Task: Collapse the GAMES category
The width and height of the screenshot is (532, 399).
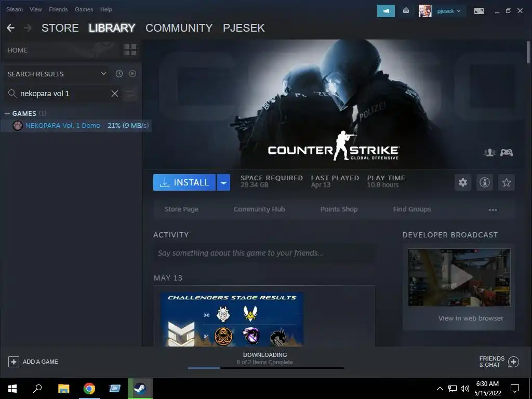Action: point(7,114)
